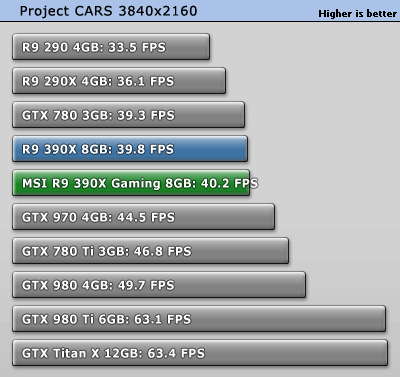Image resolution: width=400 pixels, height=377 pixels.
Task: Select the R9 290X 4GB: 36.1 FPS bar
Action: (119, 81)
